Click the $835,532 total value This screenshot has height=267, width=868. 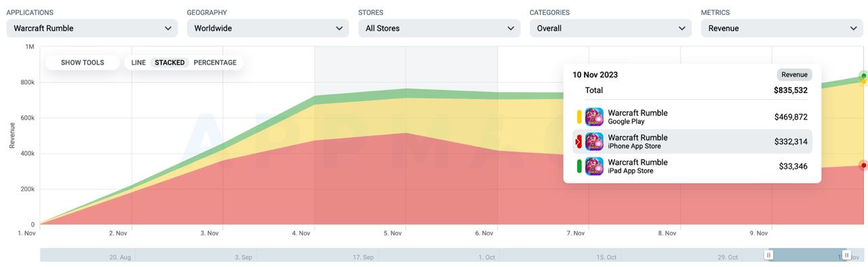pos(791,90)
